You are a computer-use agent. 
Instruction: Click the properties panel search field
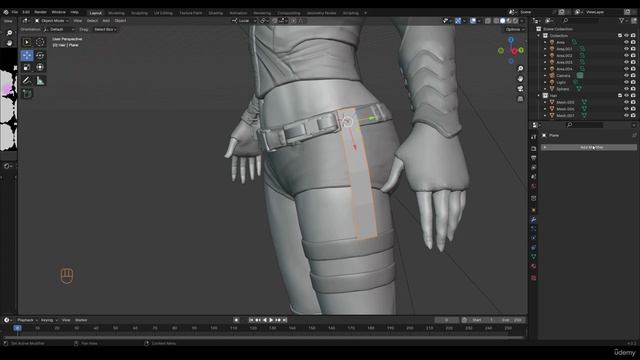point(584,125)
